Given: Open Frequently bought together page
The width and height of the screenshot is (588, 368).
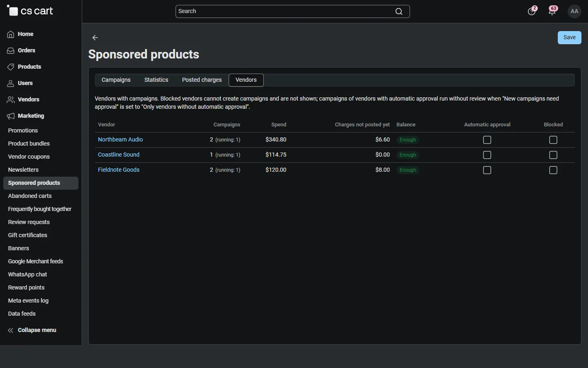Looking at the screenshot, I should coord(40,209).
